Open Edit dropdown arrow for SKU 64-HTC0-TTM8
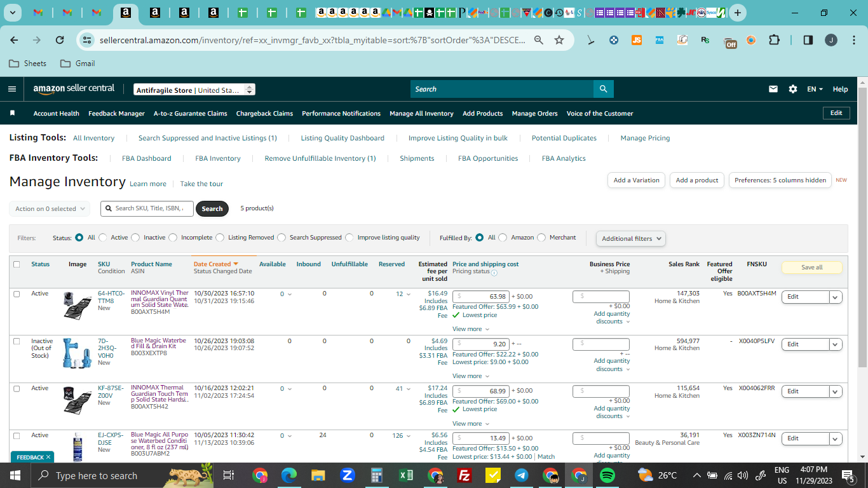Image resolution: width=868 pixels, height=488 pixels. [836, 297]
